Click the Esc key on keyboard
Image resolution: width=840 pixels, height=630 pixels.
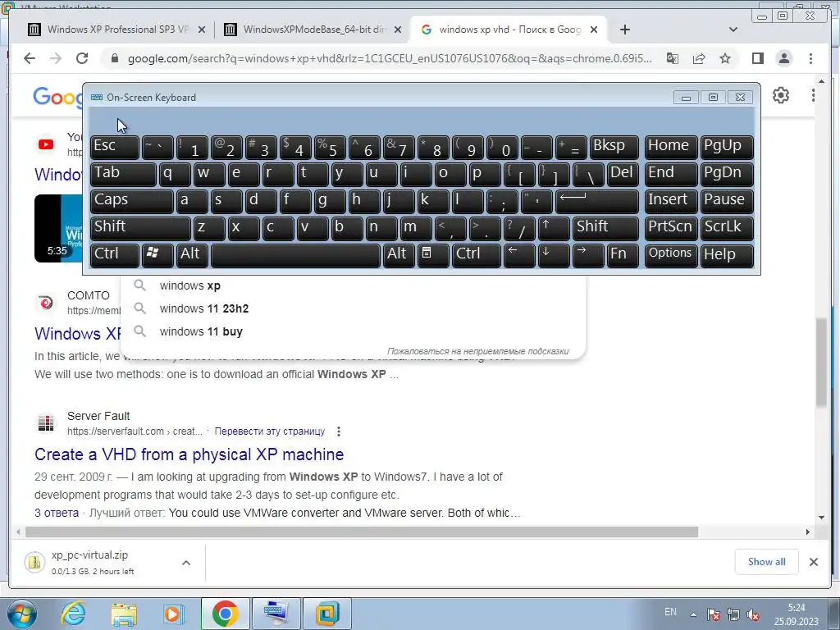[115, 147]
